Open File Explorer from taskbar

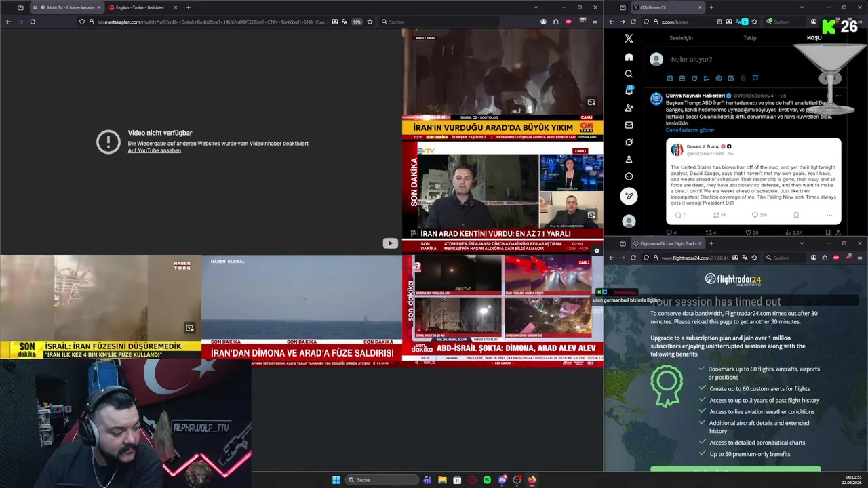point(442,480)
